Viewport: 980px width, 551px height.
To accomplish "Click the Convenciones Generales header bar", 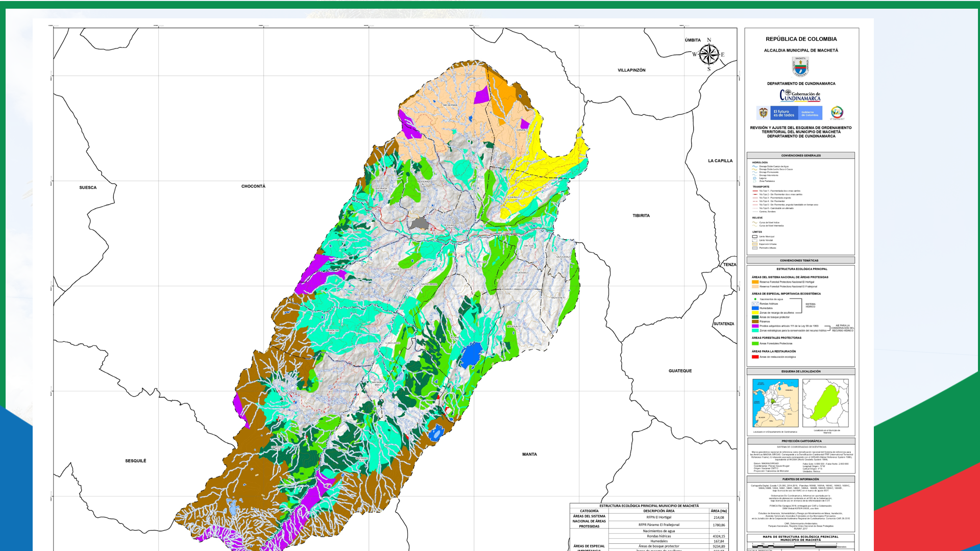I will (800, 156).
